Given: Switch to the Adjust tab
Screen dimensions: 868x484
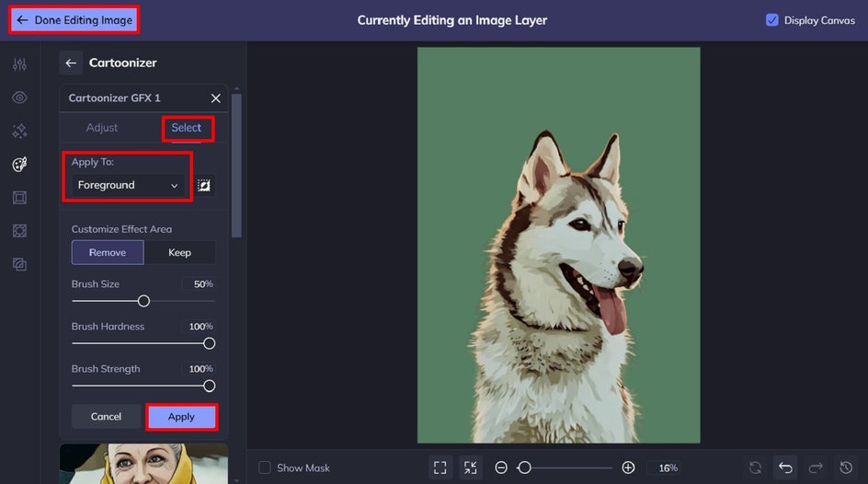Looking at the screenshot, I should point(102,128).
